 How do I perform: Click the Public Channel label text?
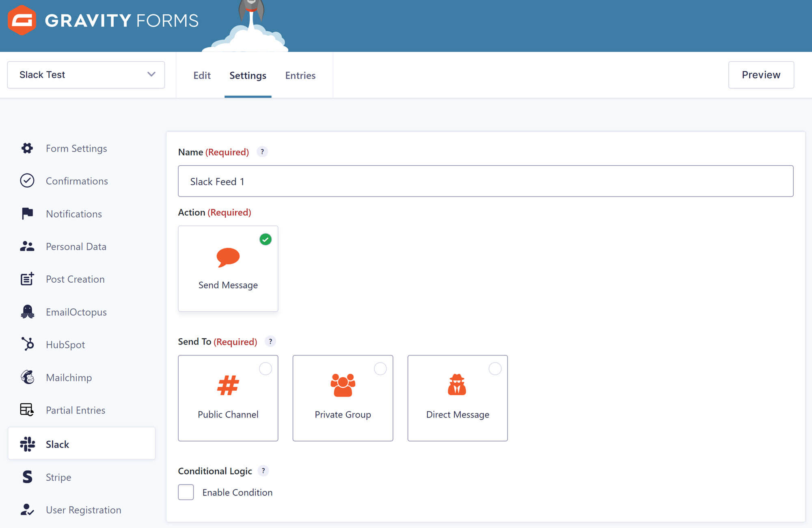click(x=228, y=414)
